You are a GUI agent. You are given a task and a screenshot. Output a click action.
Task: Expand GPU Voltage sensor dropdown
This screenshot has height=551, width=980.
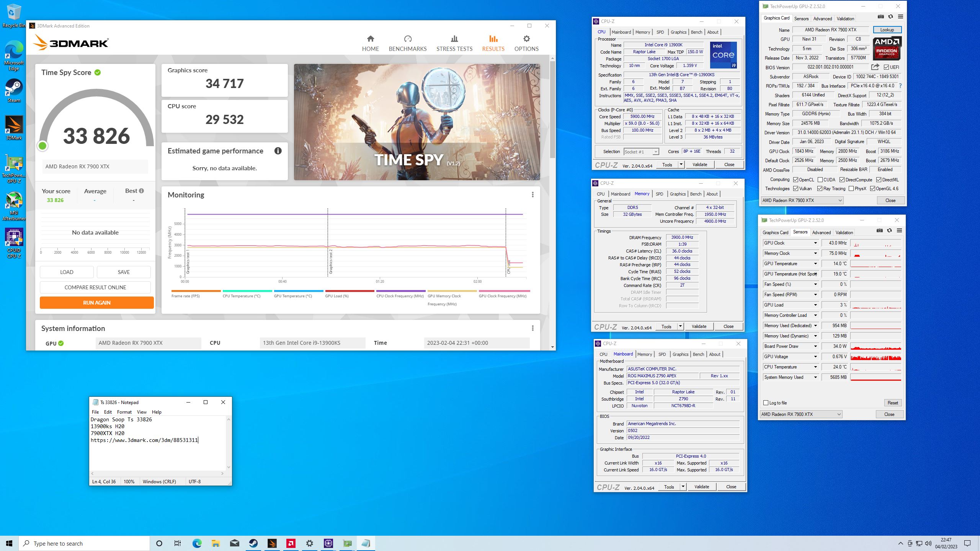[815, 357]
